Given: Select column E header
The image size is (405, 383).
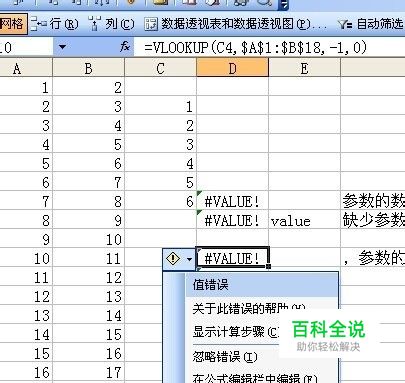Looking at the screenshot, I should 304,68.
